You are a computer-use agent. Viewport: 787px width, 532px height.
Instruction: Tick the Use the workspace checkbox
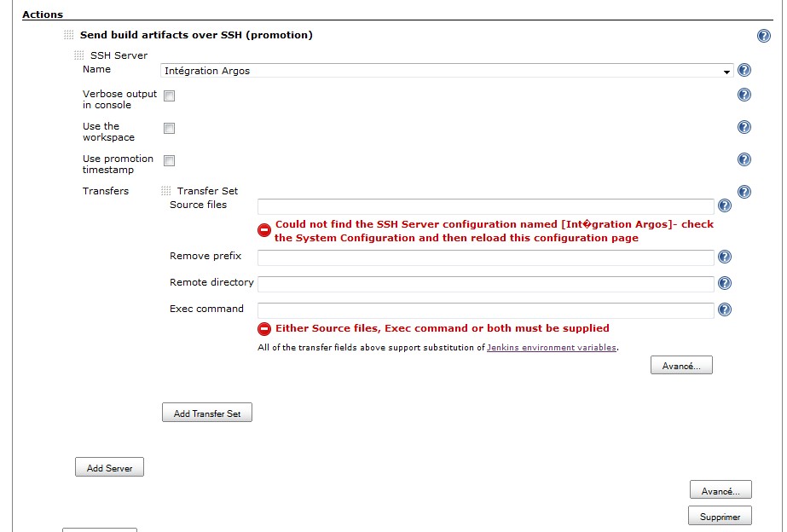[170, 129]
